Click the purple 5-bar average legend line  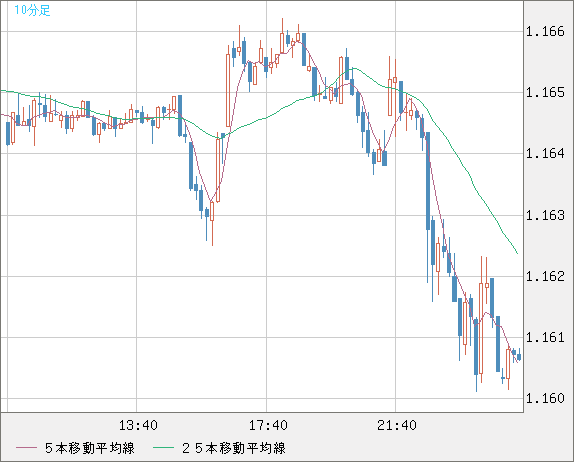tap(26, 448)
